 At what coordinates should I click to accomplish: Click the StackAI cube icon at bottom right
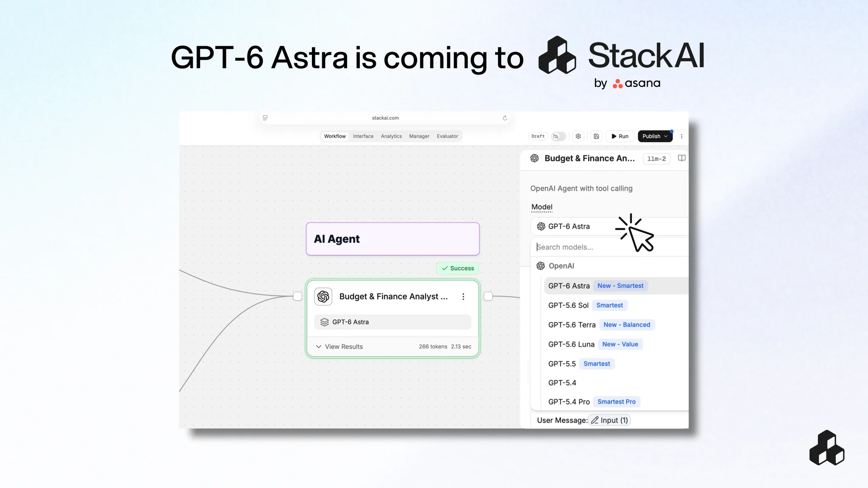pyautogui.click(x=827, y=448)
